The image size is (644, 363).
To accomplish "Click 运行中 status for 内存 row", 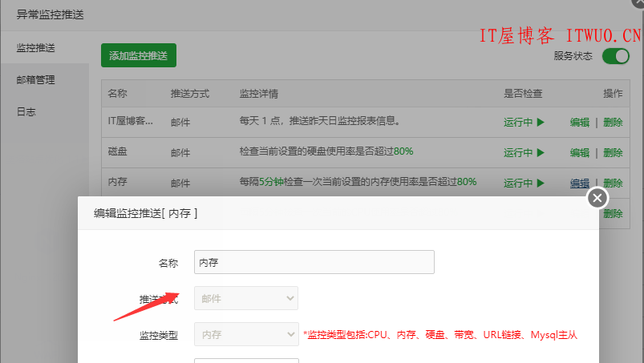I will tap(524, 183).
